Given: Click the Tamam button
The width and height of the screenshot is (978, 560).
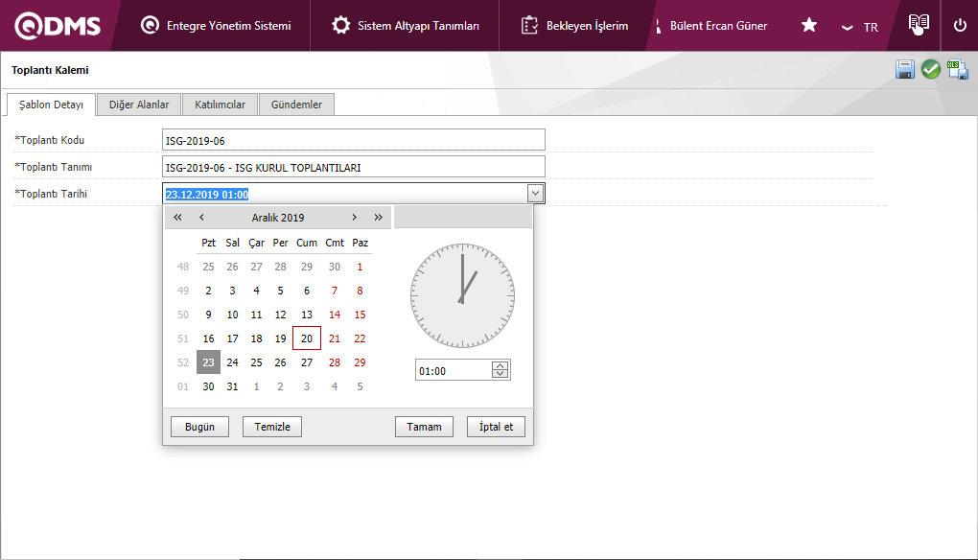Looking at the screenshot, I should click(x=424, y=427).
